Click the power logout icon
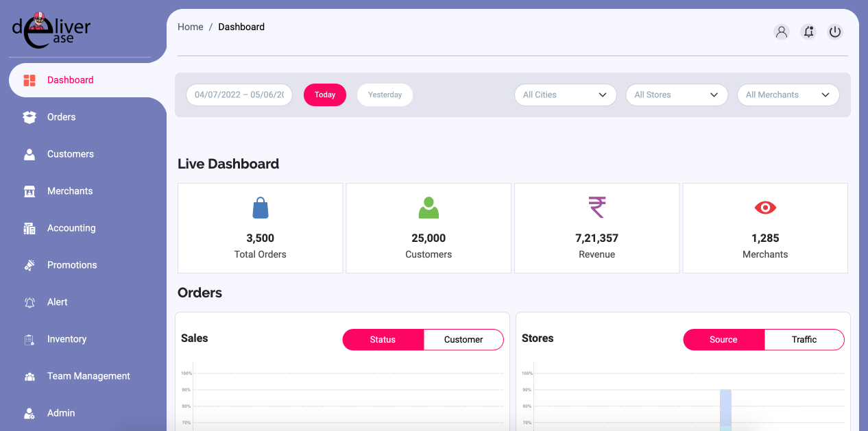The image size is (868, 431). (834, 32)
